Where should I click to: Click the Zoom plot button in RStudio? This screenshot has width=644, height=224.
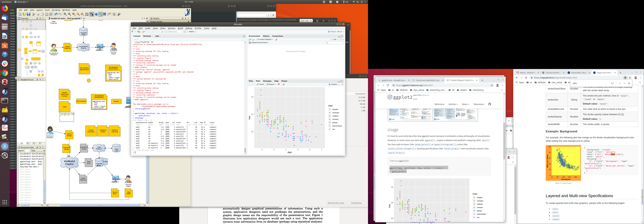(x=260, y=84)
